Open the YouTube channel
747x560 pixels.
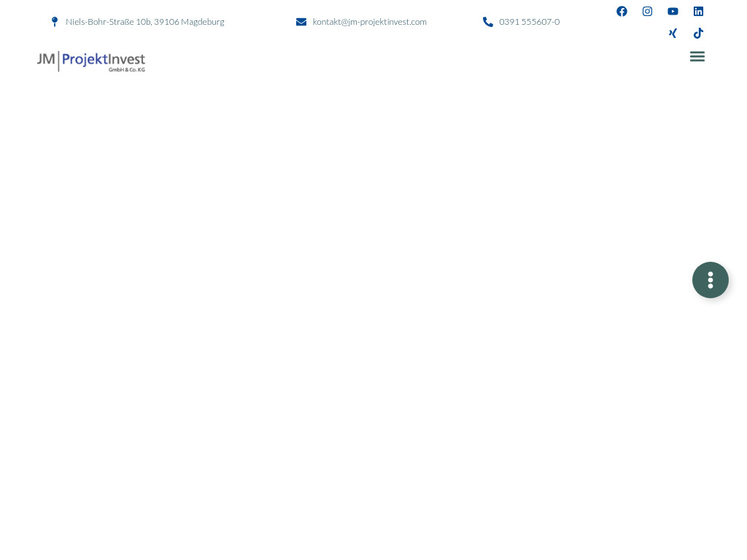point(673,11)
